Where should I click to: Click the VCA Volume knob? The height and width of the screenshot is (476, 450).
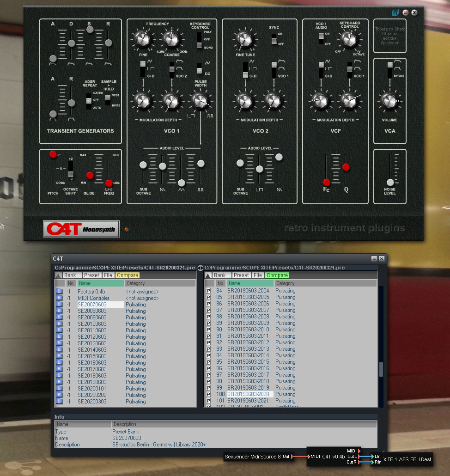click(x=390, y=100)
